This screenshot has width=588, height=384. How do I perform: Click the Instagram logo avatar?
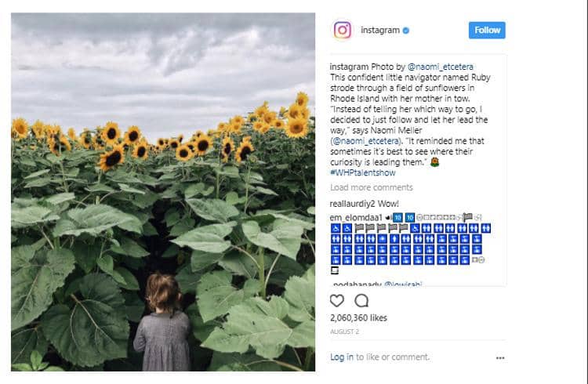pyautogui.click(x=343, y=31)
